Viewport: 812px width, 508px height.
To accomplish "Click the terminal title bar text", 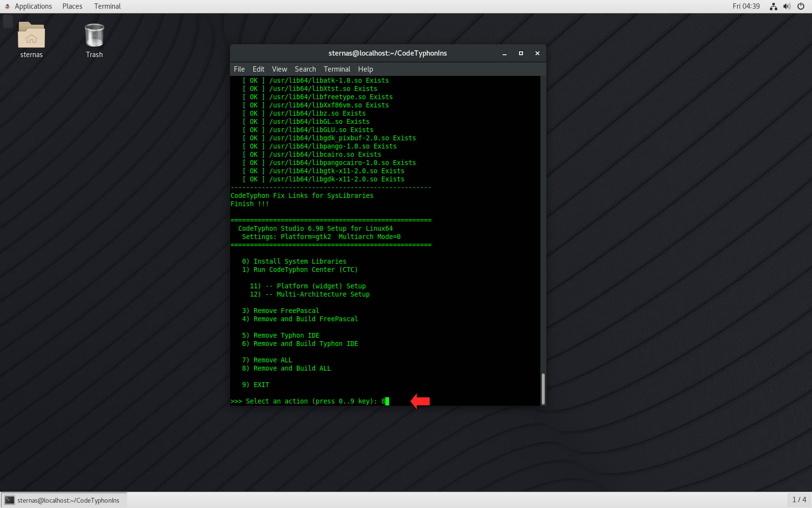I will pyautogui.click(x=388, y=53).
